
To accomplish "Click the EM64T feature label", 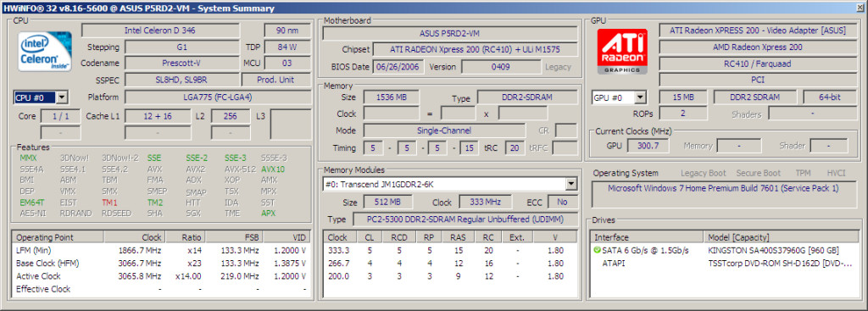I will click(31, 203).
